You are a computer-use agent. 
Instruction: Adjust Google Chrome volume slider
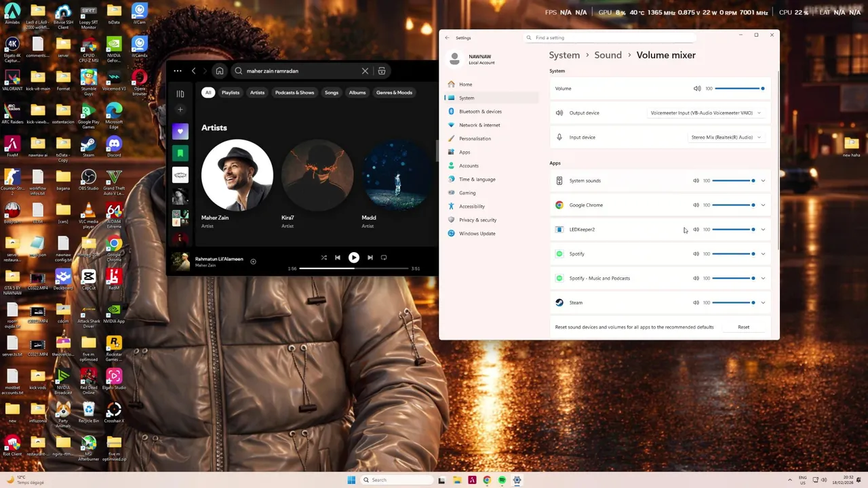click(733, 205)
